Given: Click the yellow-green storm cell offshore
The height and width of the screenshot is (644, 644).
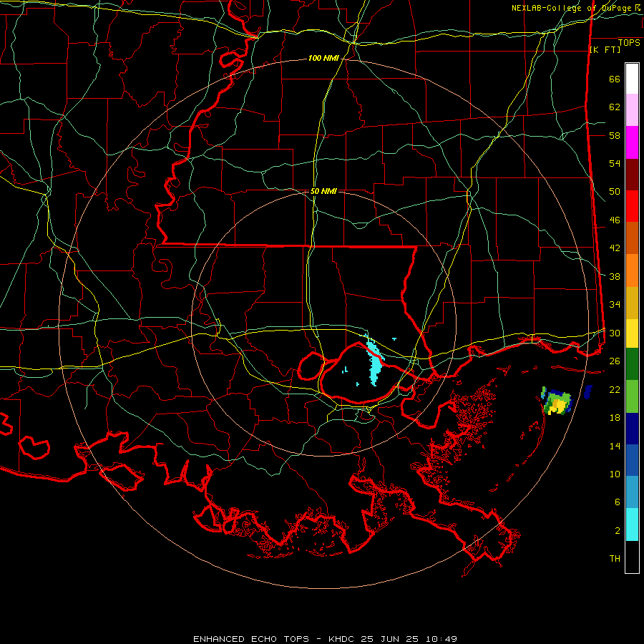Looking at the screenshot, I should click(557, 403).
